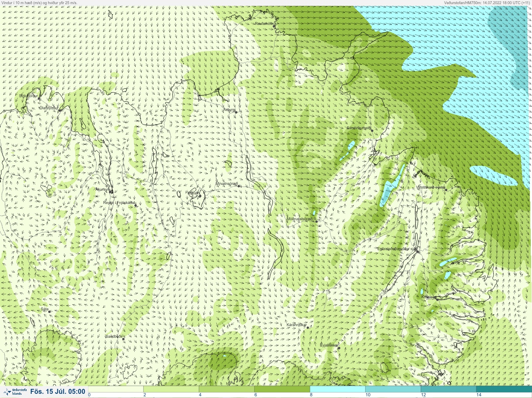
Task: Select the Sandbúðir station label
Action: click(x=114, y=337)
